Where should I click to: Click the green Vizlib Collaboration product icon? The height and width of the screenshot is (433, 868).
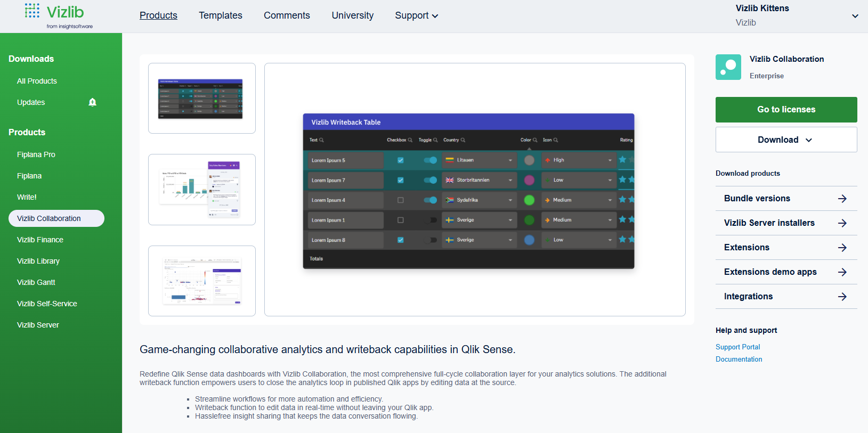click(728, 67)
